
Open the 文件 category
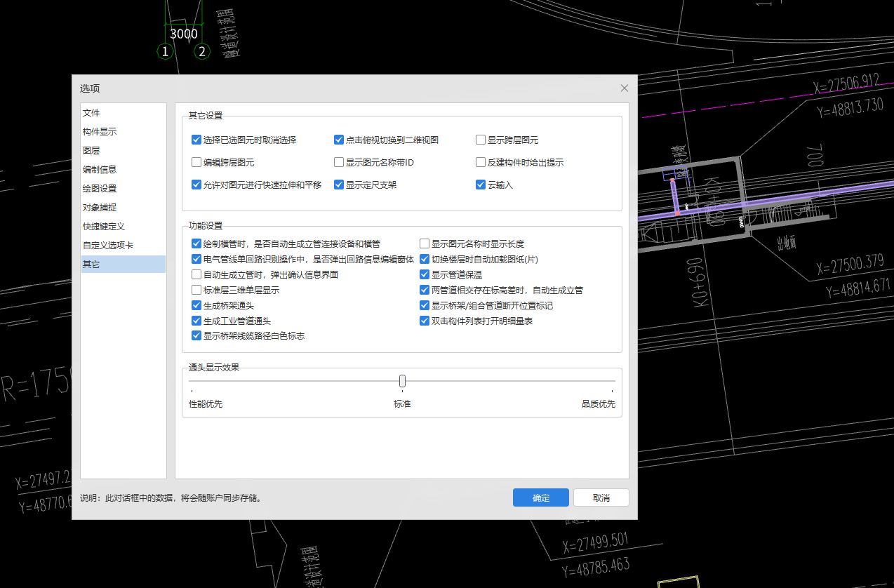124,113
